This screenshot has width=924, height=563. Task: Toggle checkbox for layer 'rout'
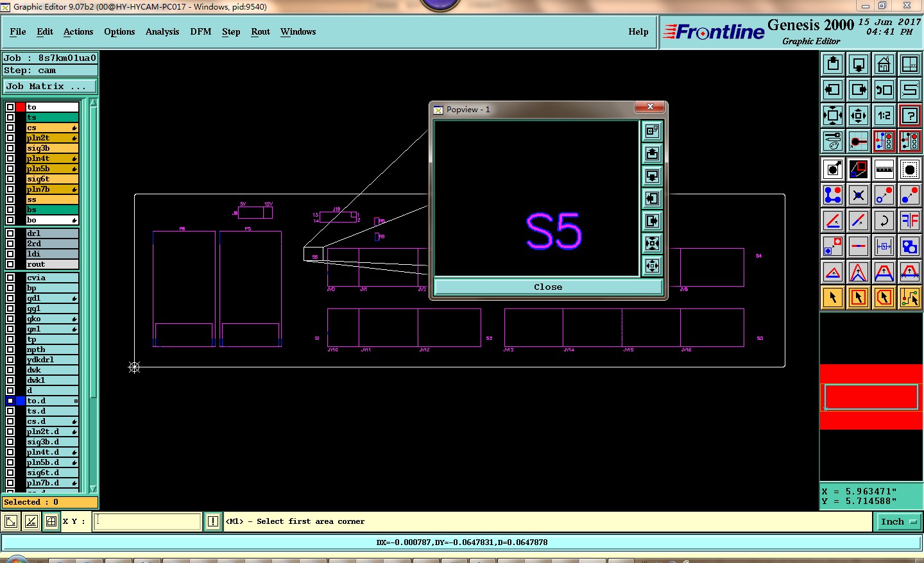[10, 264]
